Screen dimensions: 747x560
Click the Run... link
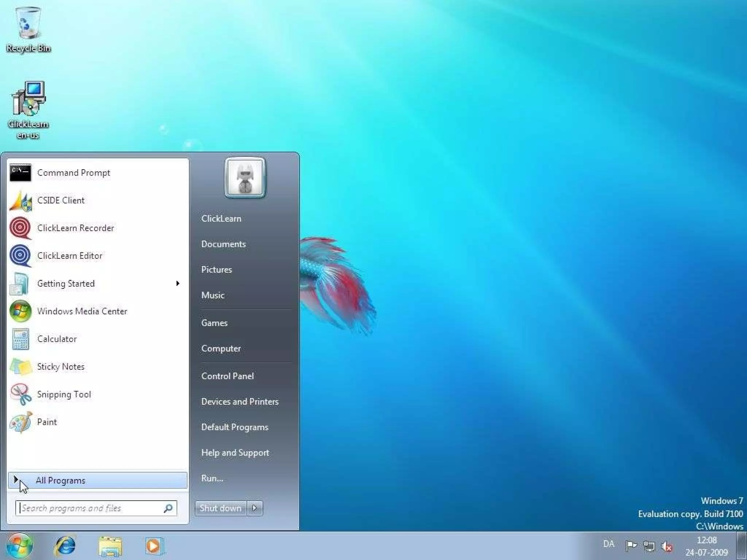tap(212, 478)
